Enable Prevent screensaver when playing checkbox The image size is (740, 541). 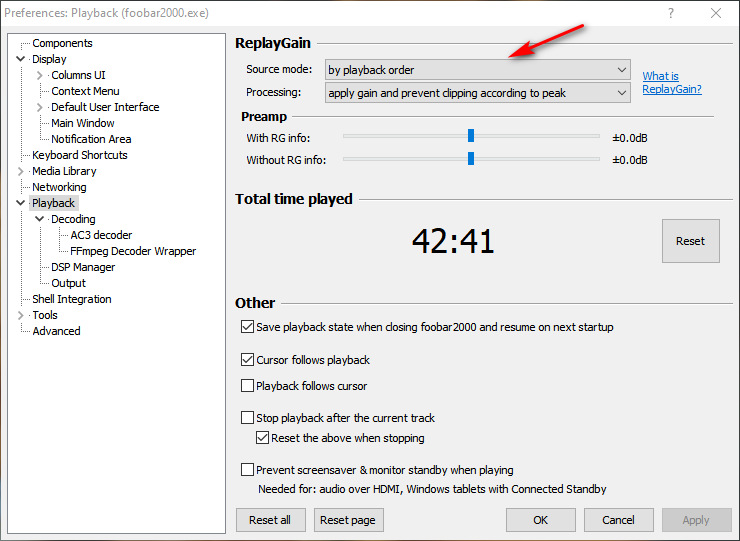248,470
